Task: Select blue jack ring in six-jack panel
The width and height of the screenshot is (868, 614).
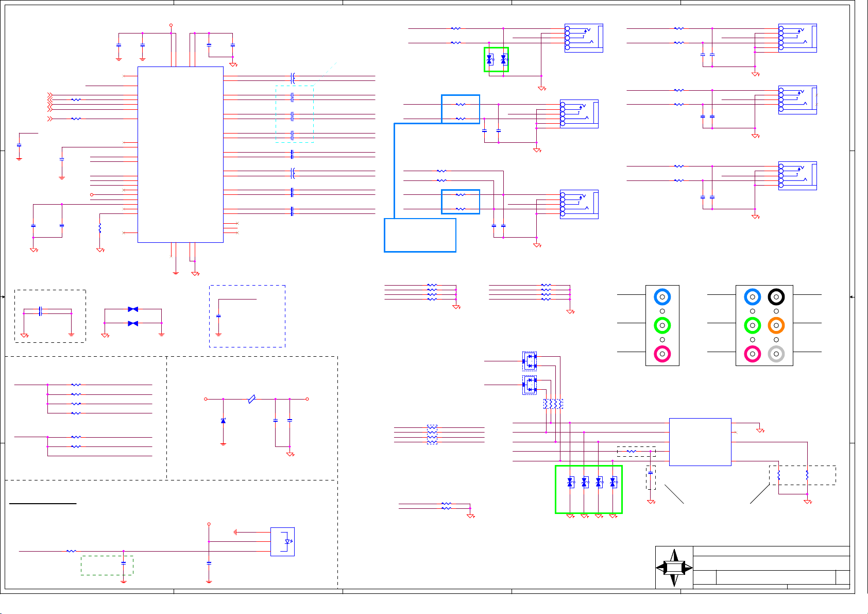Action: pyautogui.click(x=753, y=297)
